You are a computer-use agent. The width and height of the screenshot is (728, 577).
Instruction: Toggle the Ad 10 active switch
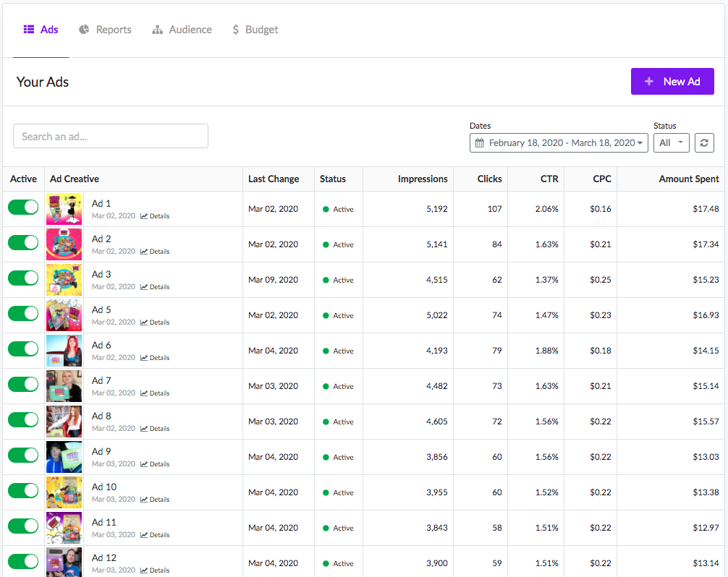23,491
